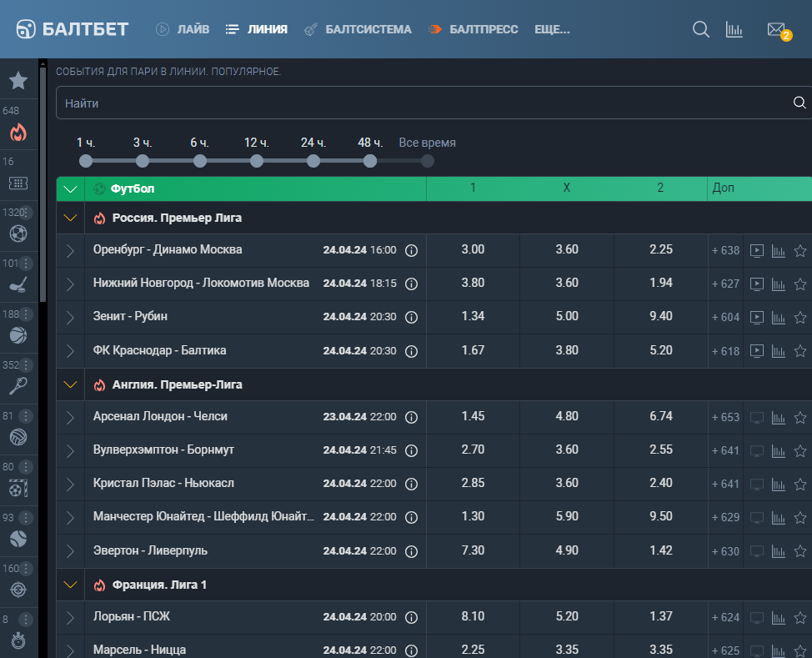Viewport: 812px width, 658px height.
Task: Collapse Франция. Лига 1 group
Action: 70,585
